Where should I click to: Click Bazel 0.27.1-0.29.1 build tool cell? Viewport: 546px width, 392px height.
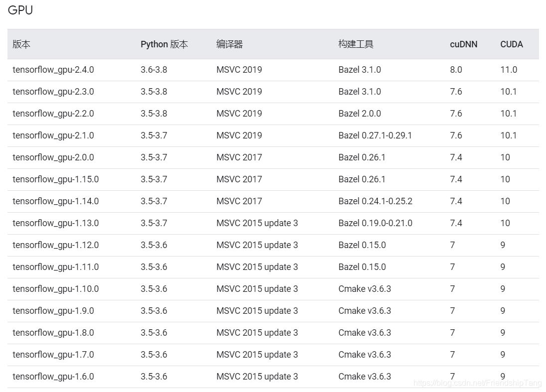point(375,135)
